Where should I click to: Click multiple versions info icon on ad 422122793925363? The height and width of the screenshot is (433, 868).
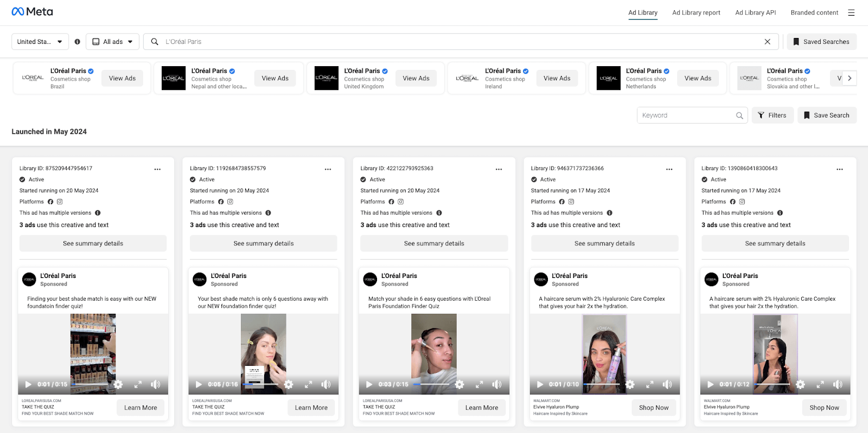439,213
